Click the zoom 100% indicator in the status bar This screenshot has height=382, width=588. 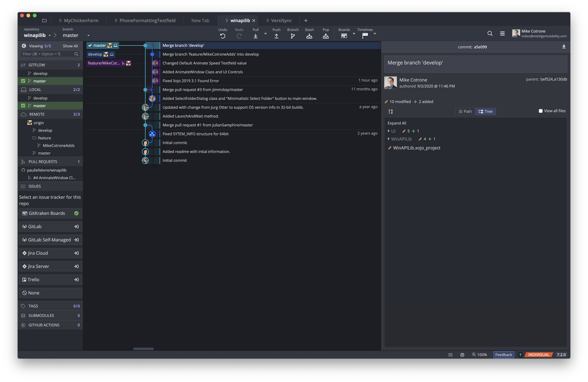[480, 355]
